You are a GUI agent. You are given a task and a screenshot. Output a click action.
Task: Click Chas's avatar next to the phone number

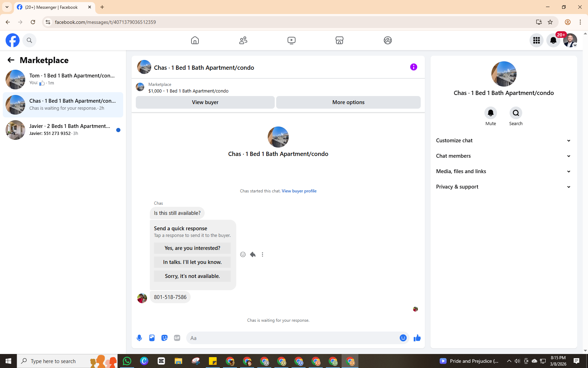142,298
